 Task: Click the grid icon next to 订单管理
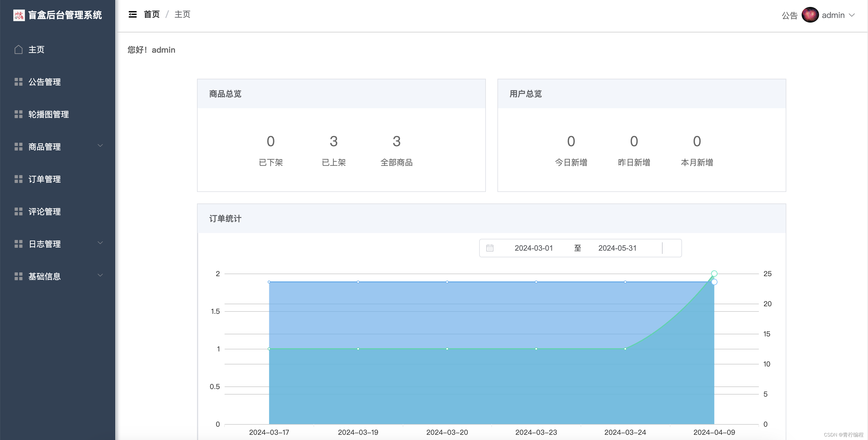[19, 179]
